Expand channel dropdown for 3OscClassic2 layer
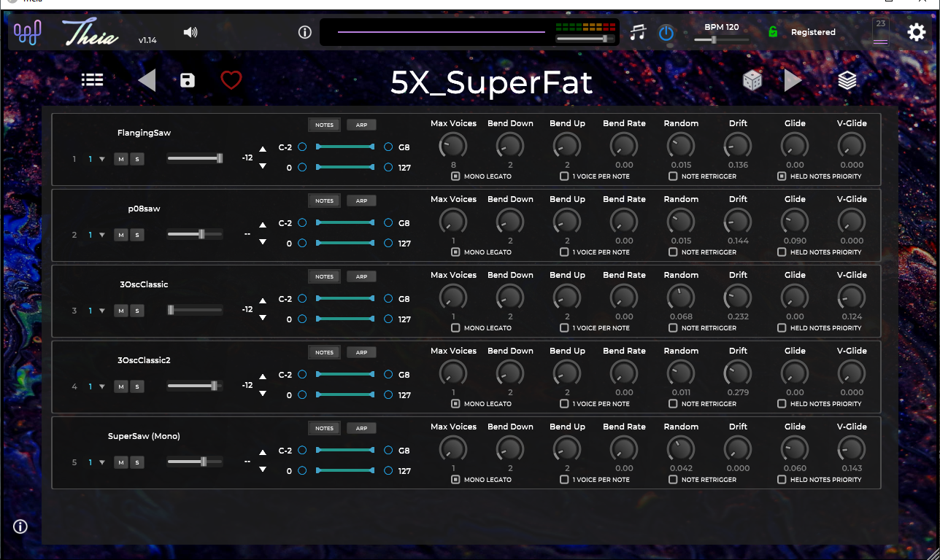Viewport: 940px width, 560px height. pos(102,386)
